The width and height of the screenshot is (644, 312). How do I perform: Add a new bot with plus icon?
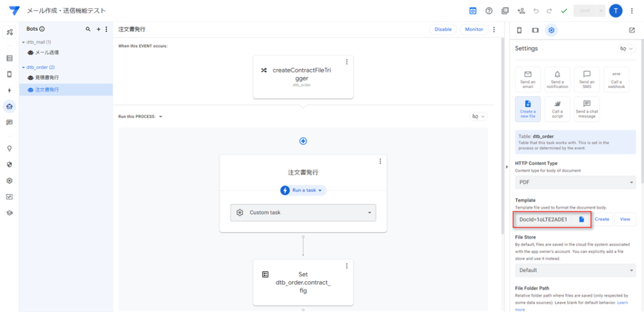99,29
